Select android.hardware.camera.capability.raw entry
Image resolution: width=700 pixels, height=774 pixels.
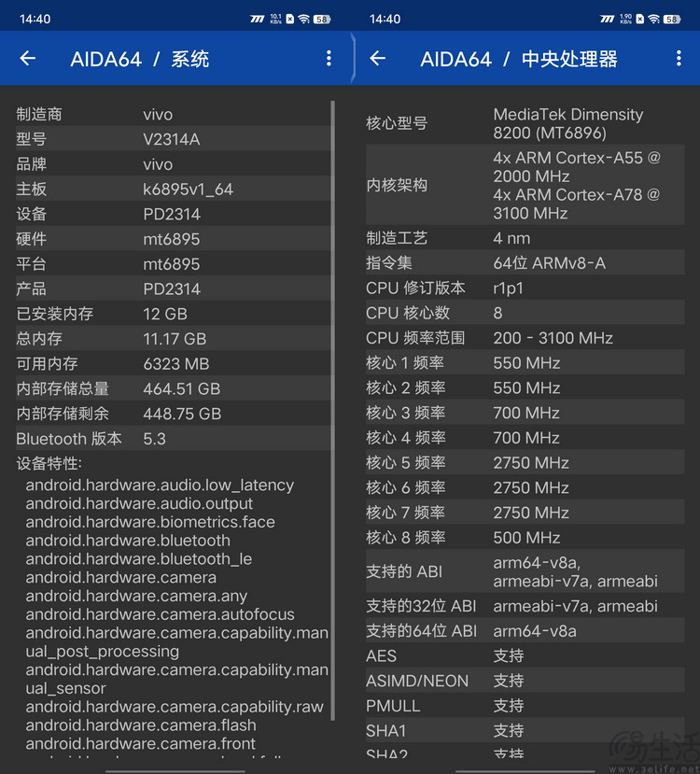pyautogui.click(x=175, y=707)
